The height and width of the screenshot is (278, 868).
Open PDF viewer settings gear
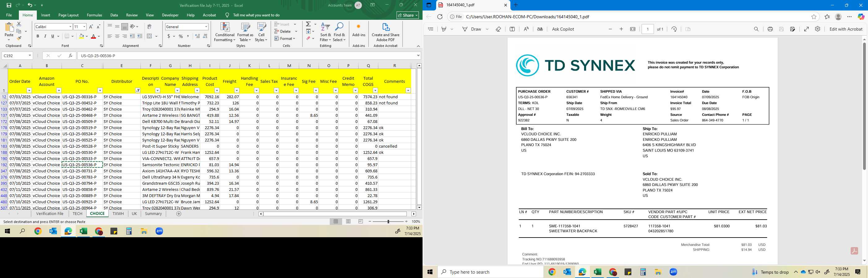[x=818, y=29]
